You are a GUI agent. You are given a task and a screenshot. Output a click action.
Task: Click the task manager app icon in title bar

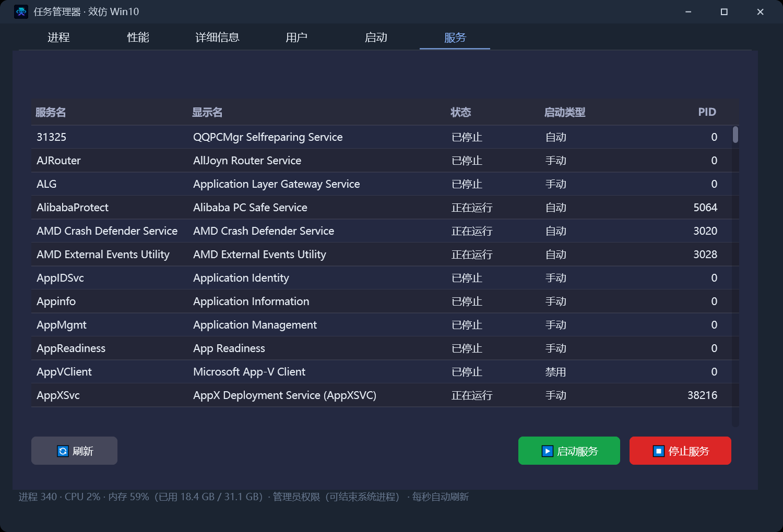[x=21, y=11]
